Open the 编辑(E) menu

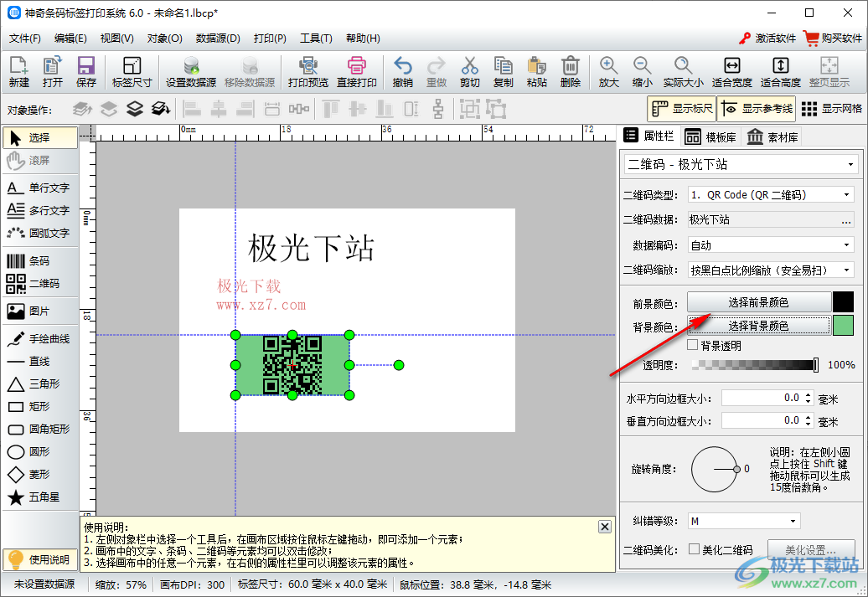coord(70,39)
